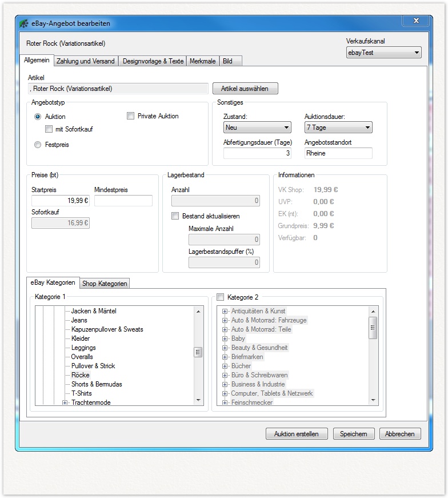Click the eBay app icon in title bar
The width and height of the screenshot is (448, 498).
(x=24, y=23)
